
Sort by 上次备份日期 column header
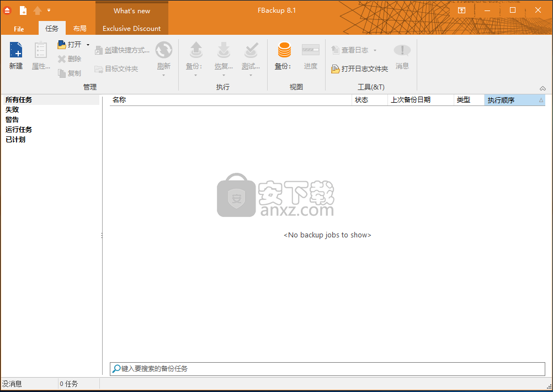(x=421, y=100)
